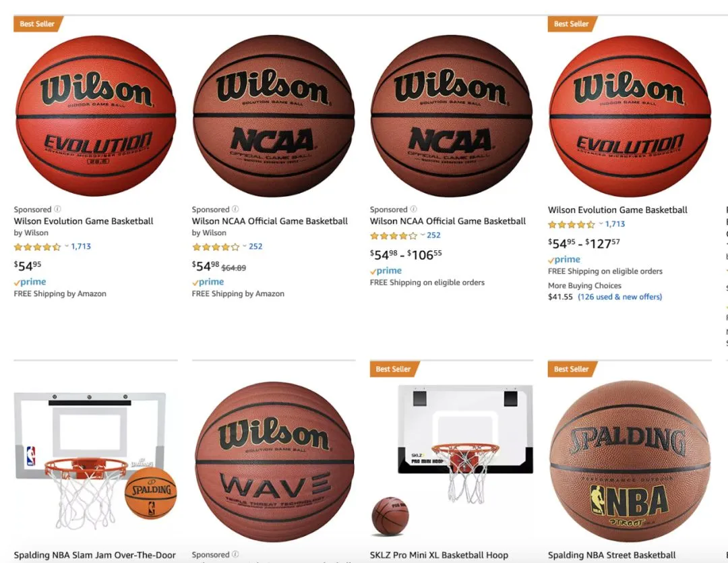728x563 pixels.
Task: Click the Best Seller badge above Spalding NBA ball
Action: 572,369
